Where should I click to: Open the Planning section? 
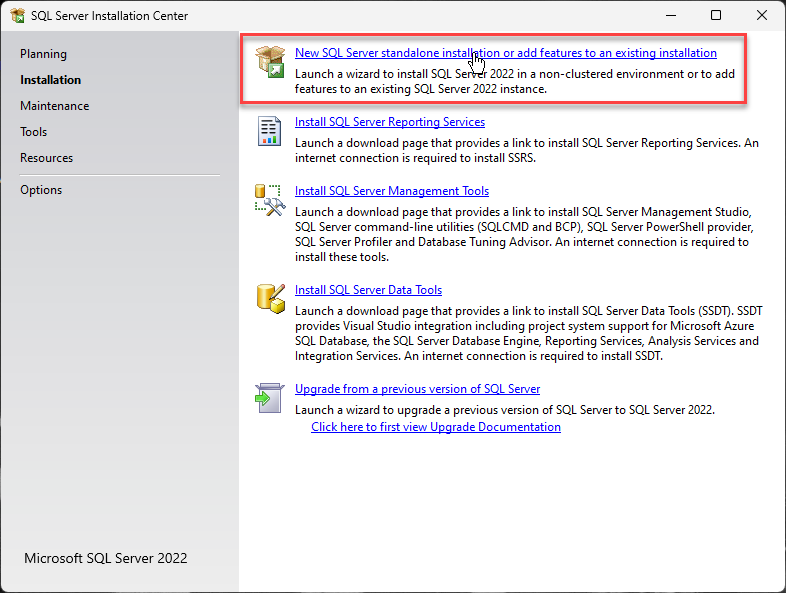tap(43, 54)
